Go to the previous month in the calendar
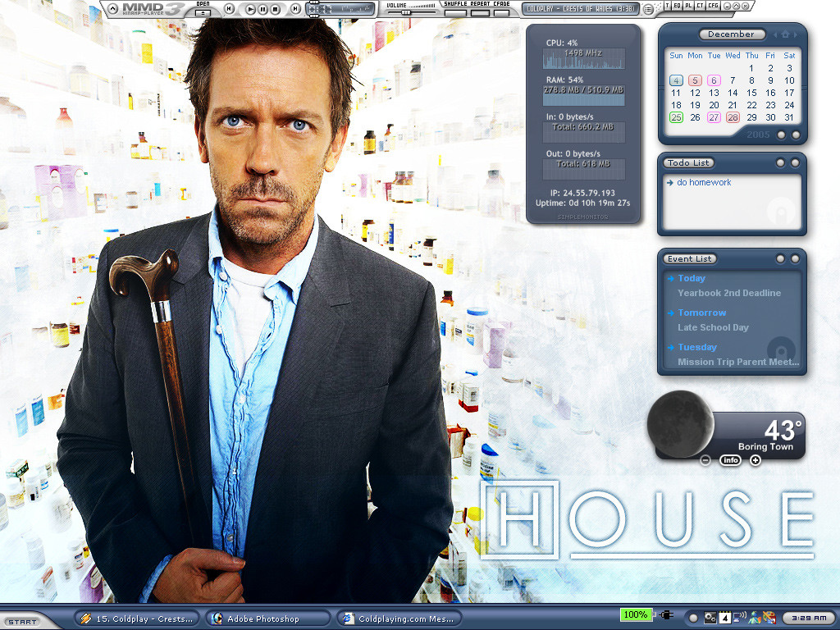This screenshot has height=630, width=840. pos(774,34)
